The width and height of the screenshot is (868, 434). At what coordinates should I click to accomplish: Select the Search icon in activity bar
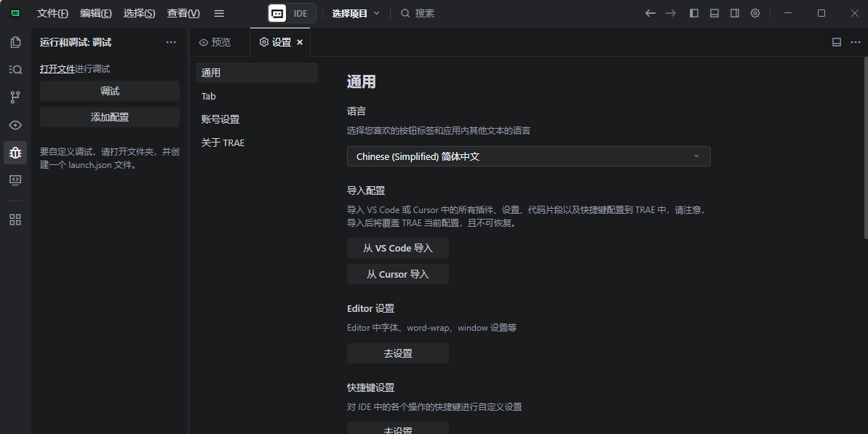tap(15, 69)
